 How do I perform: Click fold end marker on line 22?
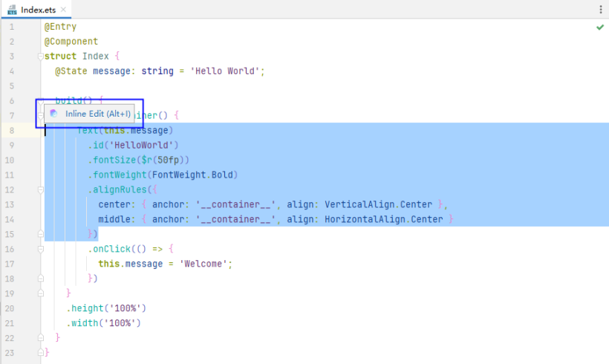tap(39, 338)
